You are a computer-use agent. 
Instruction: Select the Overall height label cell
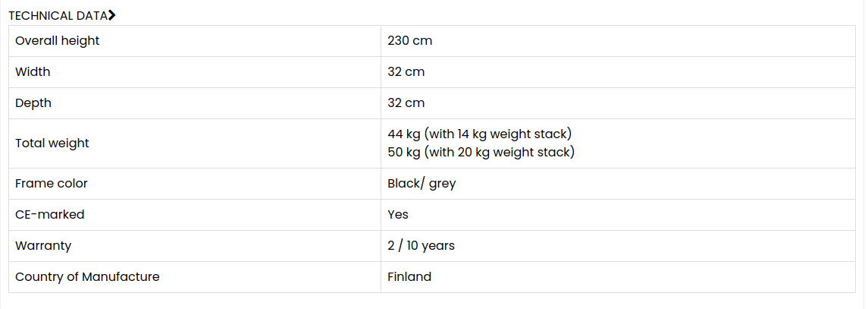click(58, 41)
